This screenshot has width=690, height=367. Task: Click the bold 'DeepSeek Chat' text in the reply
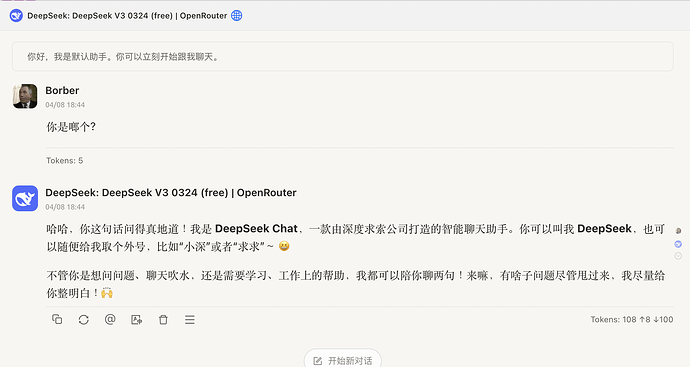click(x=256, y=229)
